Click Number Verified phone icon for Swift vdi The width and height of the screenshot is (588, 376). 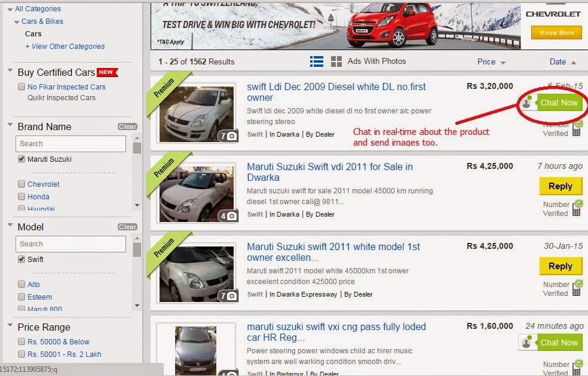point(577,208)
